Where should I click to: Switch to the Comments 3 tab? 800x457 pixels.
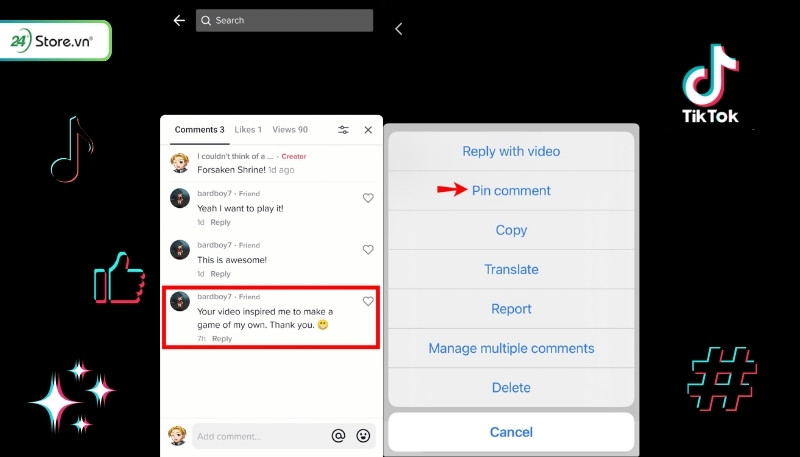tap(199, 130)
